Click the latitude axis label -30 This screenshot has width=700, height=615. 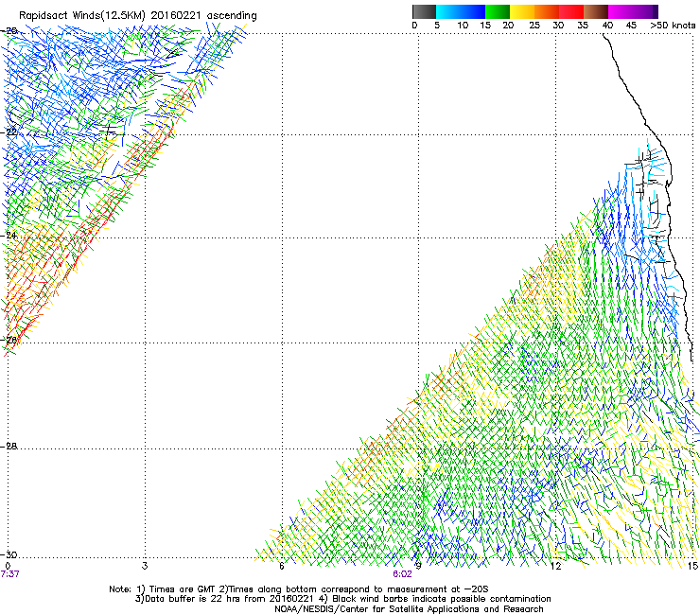pos(9,554)
